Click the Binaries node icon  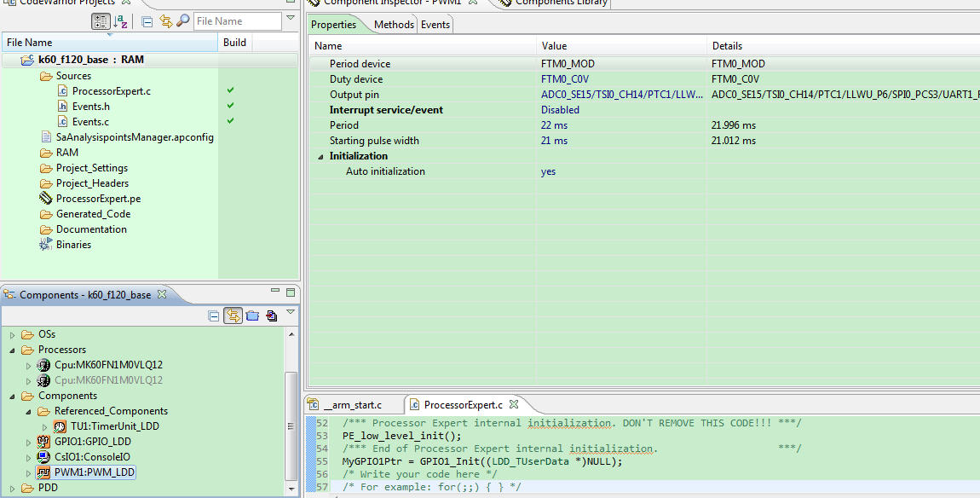click(x=46, y=244)
